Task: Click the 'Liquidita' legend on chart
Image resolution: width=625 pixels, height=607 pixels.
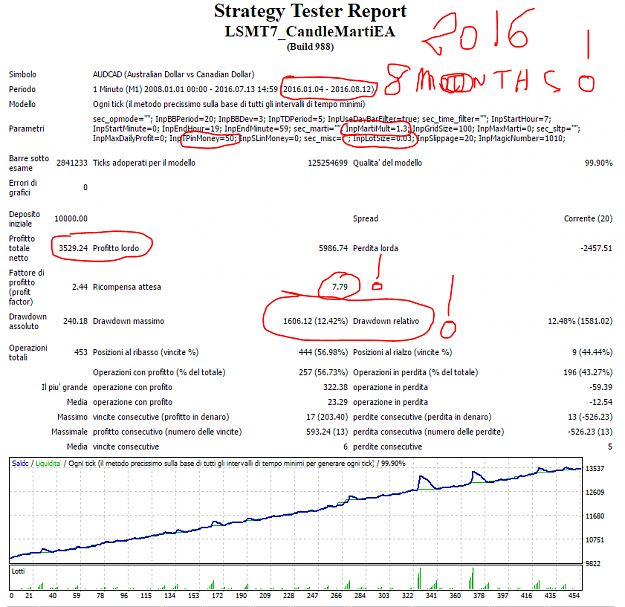Action: pos(48,463)
